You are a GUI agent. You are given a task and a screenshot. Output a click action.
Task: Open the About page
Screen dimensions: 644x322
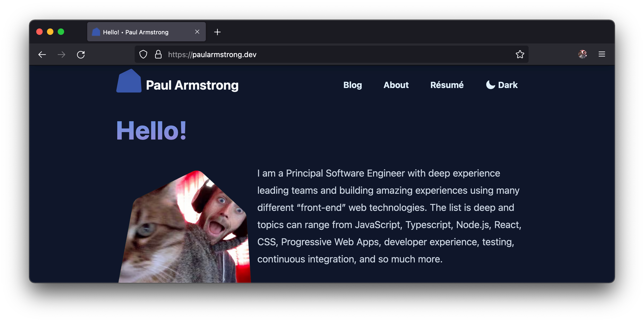(396, 85)
